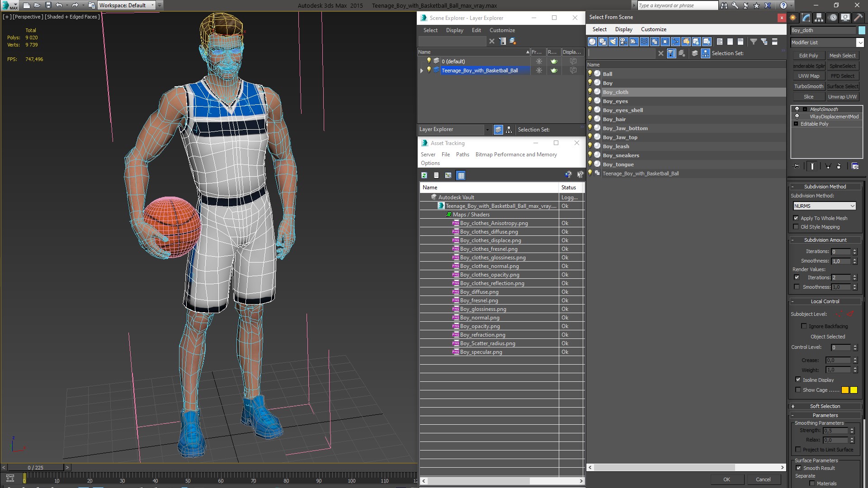Toggle VRayDisplacementMod lightbulb
The image size is (868, 488).
pyautogui.click(x=797, y=117)
